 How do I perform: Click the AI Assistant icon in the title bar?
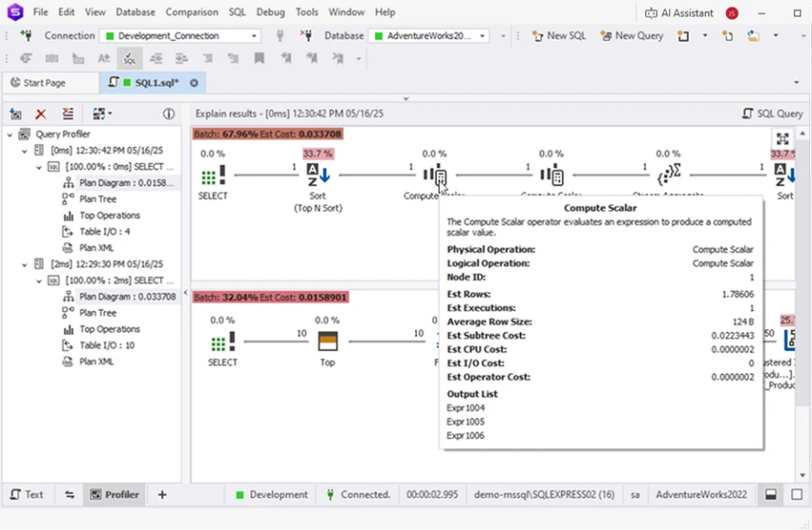(x=677, y=12)
